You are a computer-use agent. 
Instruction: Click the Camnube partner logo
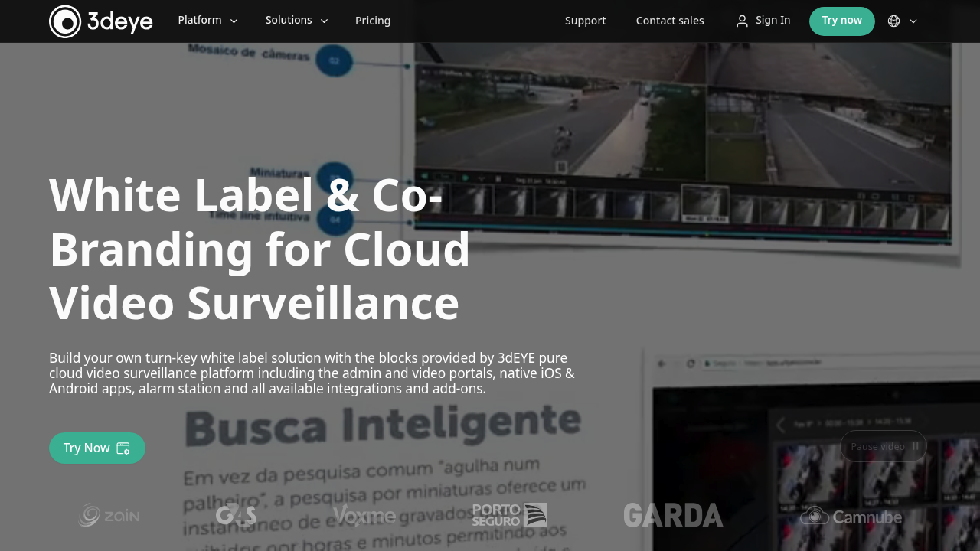pos(851,517)
